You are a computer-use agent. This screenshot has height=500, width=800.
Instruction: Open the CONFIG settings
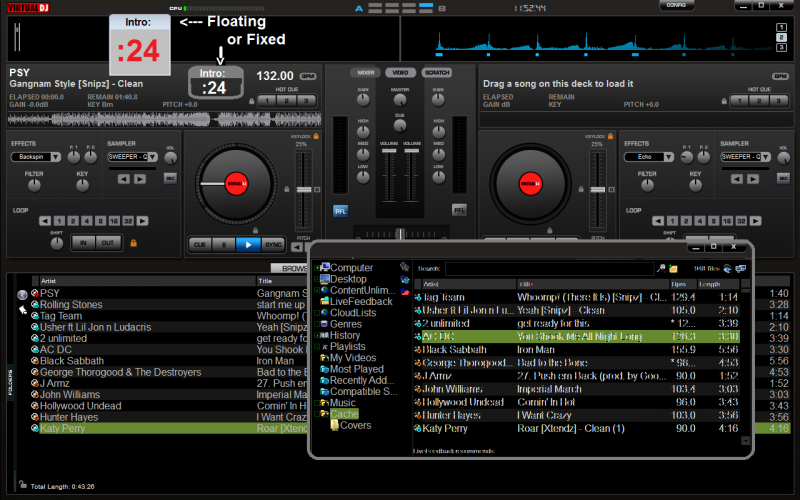coord(676,5)
